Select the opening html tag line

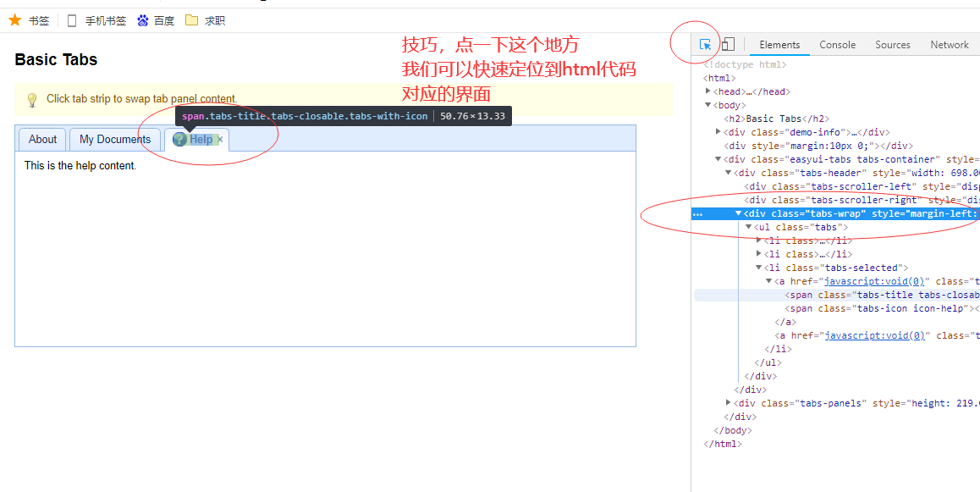[x=720, y=78]
